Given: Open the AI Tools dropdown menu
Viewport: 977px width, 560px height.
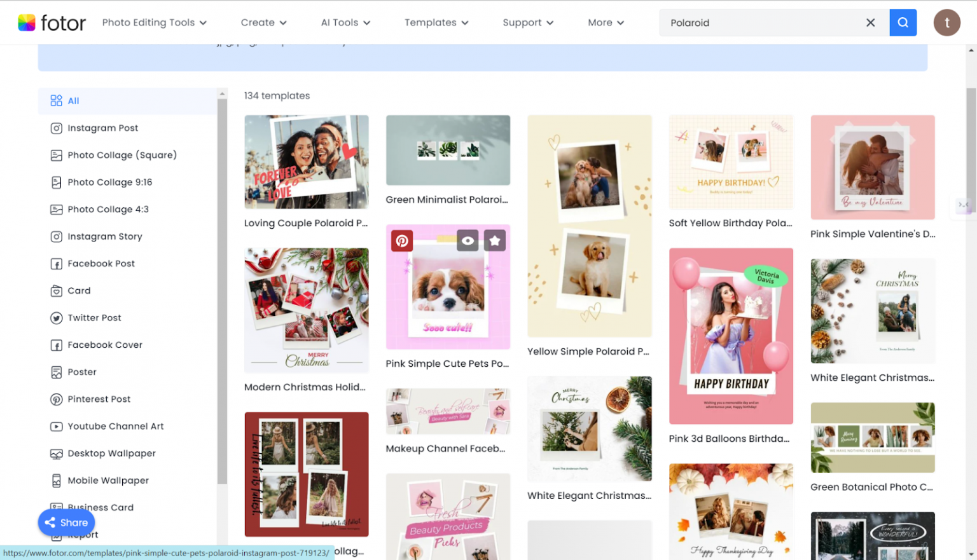Looking at the screenshot, I should (x=345, y=23).
